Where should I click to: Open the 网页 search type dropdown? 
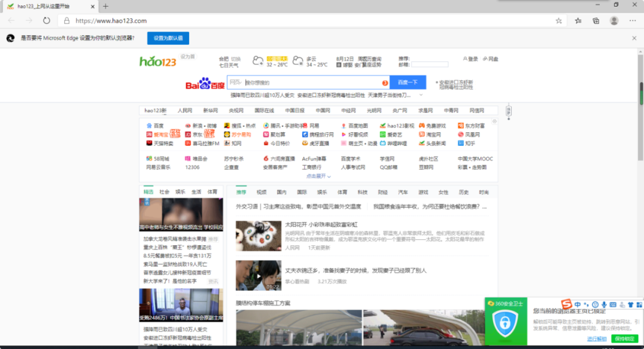tap(236, 82)
